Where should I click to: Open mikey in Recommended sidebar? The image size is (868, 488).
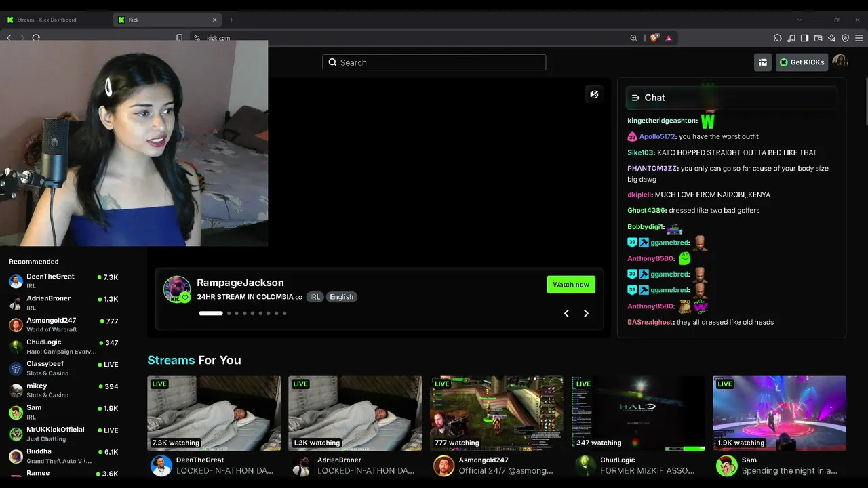[64, 390]
